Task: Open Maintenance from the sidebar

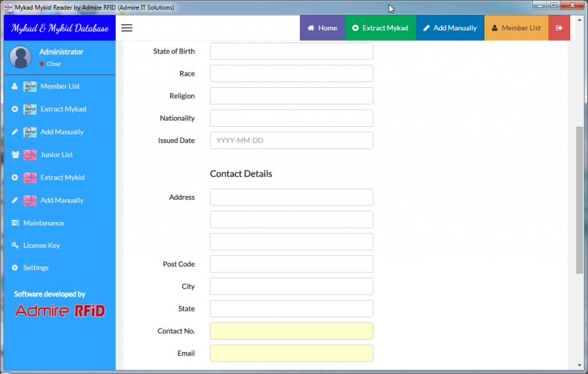Action: pos(43,223)
